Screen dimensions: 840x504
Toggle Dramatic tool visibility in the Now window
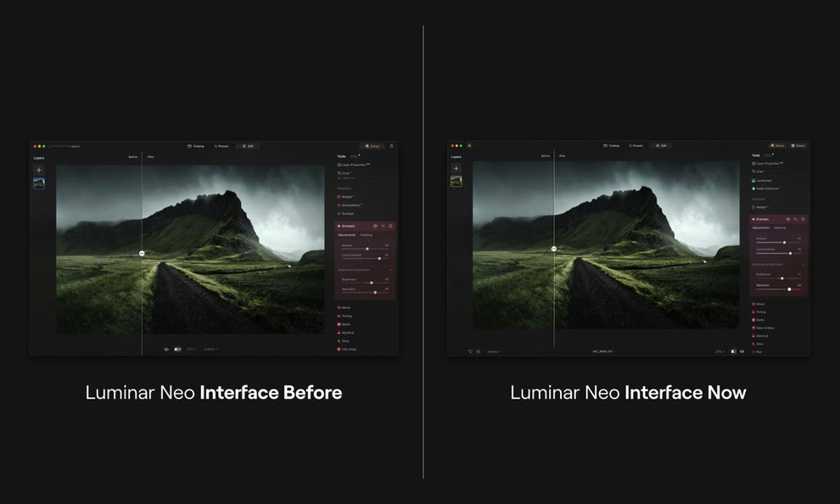[x=788, y=219]
